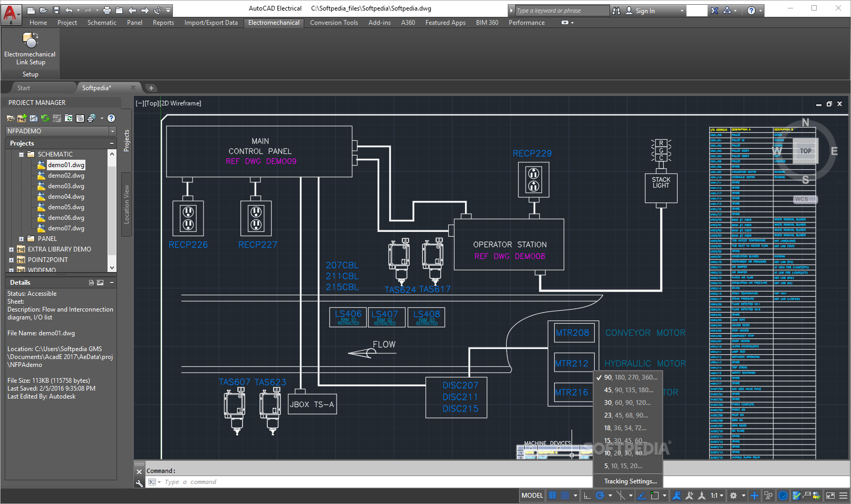Click the Type a keyword search field
Viewport: 851px width, 504px height.
[x=562, y=11]
